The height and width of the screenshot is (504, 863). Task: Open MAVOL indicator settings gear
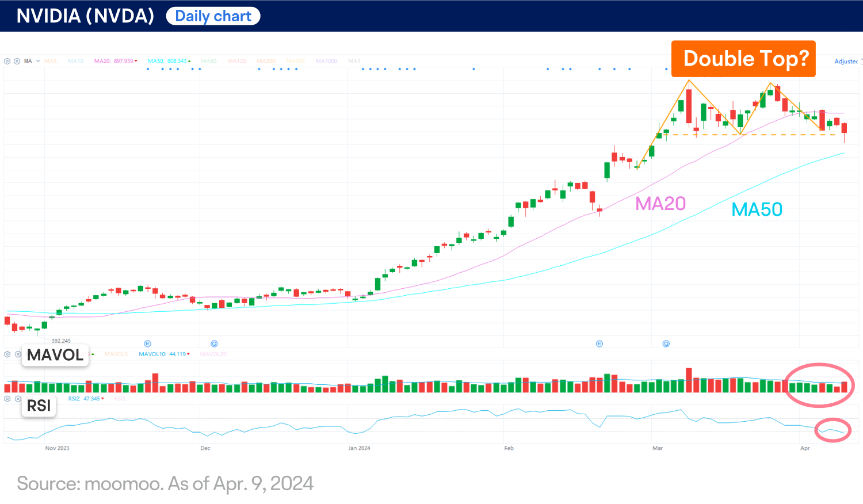click(7, 354)
